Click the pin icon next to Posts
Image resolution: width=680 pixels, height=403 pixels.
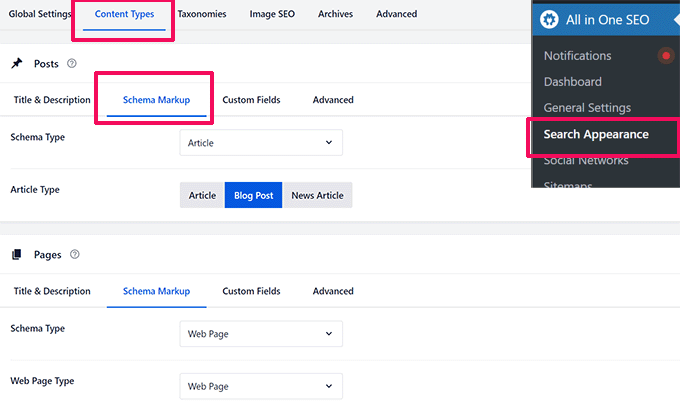coord(17,64)
